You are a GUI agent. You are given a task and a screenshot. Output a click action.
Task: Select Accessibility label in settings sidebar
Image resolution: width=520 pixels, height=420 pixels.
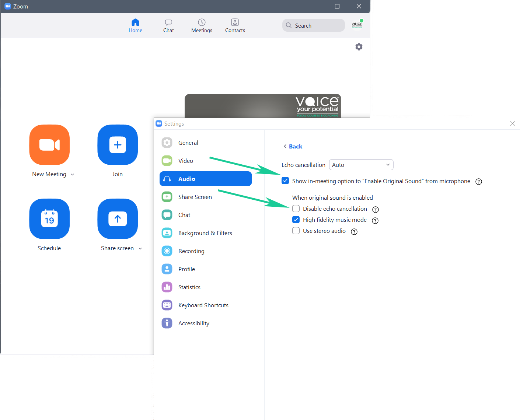pyautogui.click(x=194, y=323)
